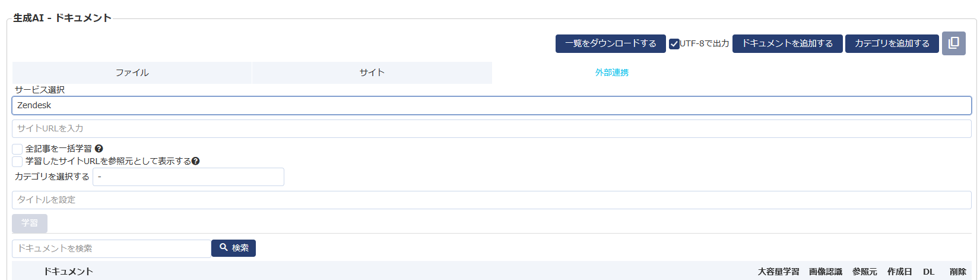The width and height of the screenshot is (980, 280).
Task: Enable 全記事を一括学習 checkbox
Action: click(x=18, y=149)
